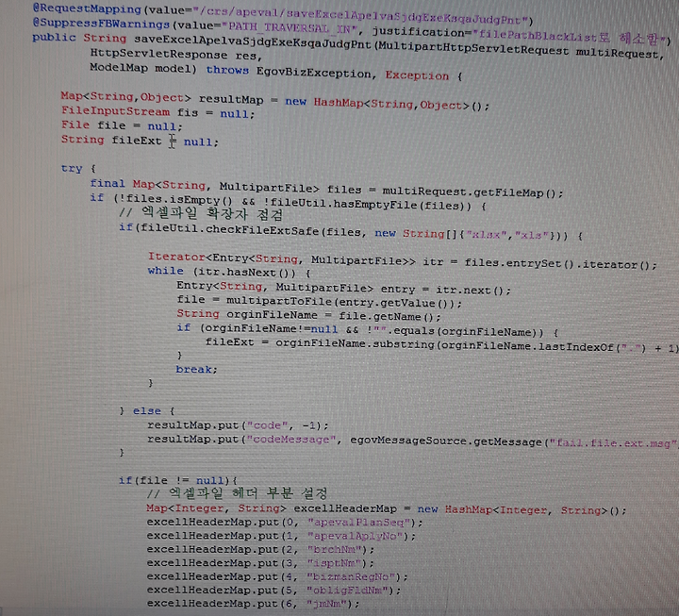Image resolution: width=679 pixels, height=616 pixels.
Task: Click the "xlsx" string literal
Action: pyautogui.click(x=486, y=235)
